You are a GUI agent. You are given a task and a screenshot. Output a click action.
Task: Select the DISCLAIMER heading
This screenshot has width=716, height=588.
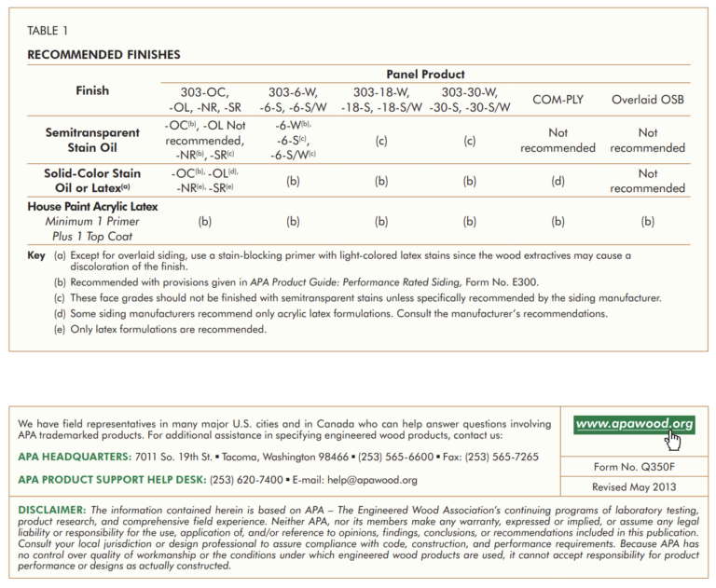52,510
